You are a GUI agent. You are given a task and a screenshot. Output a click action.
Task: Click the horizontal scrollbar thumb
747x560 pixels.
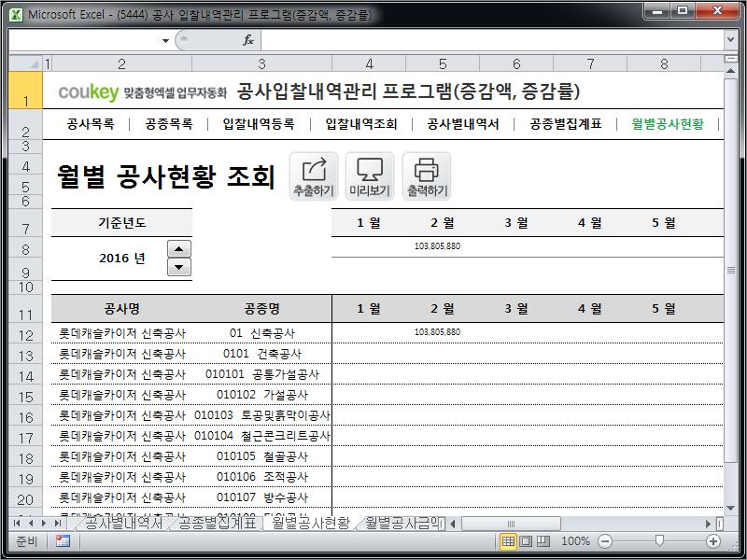(511, 524)
